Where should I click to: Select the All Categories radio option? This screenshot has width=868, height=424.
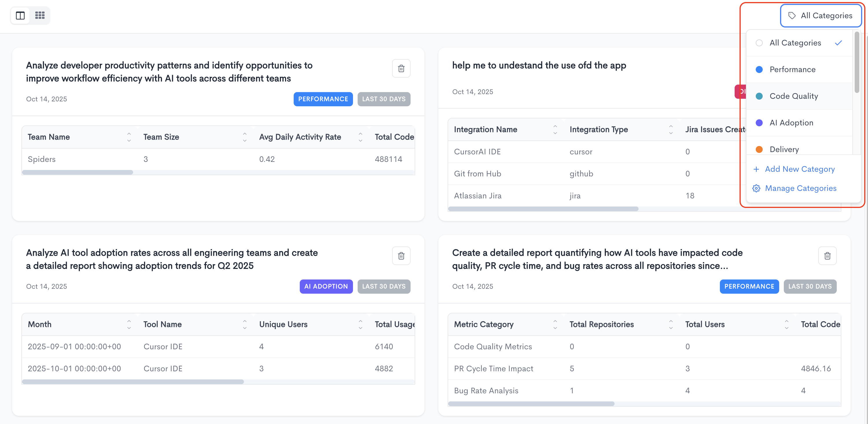pos(759,43)
